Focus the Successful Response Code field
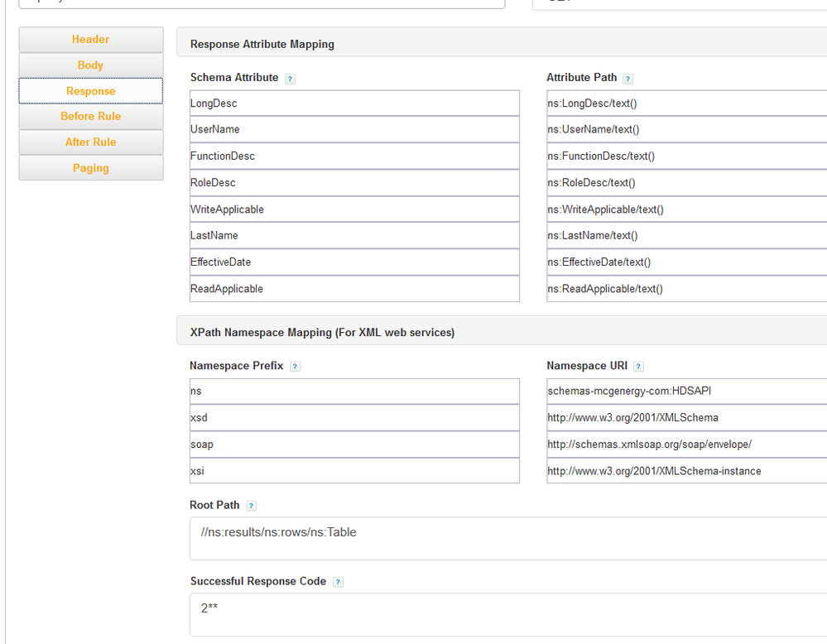This screenshot has width=827, height=644. pos(507,614)
